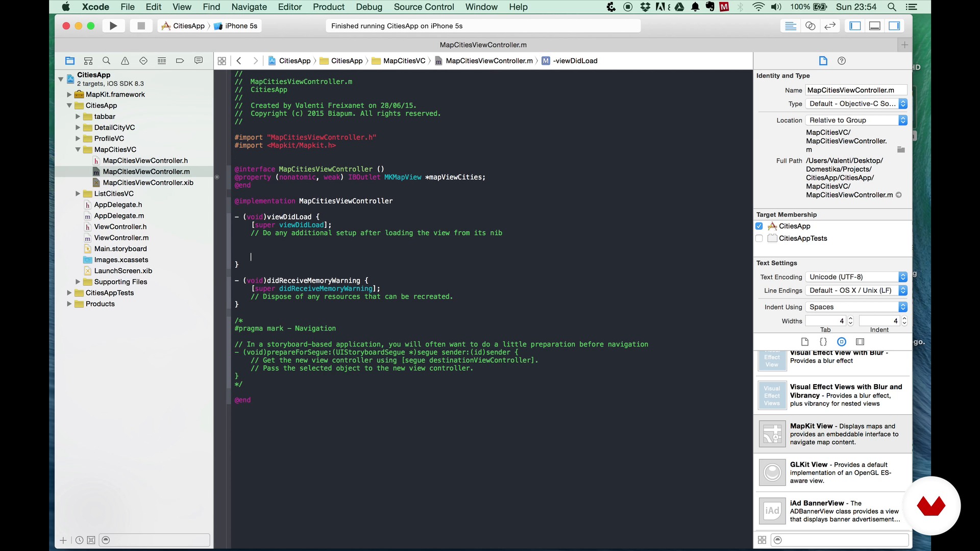
Task: Filter navigator by source-control status icon
Action: pyautogui.click(x=91, y=540)
